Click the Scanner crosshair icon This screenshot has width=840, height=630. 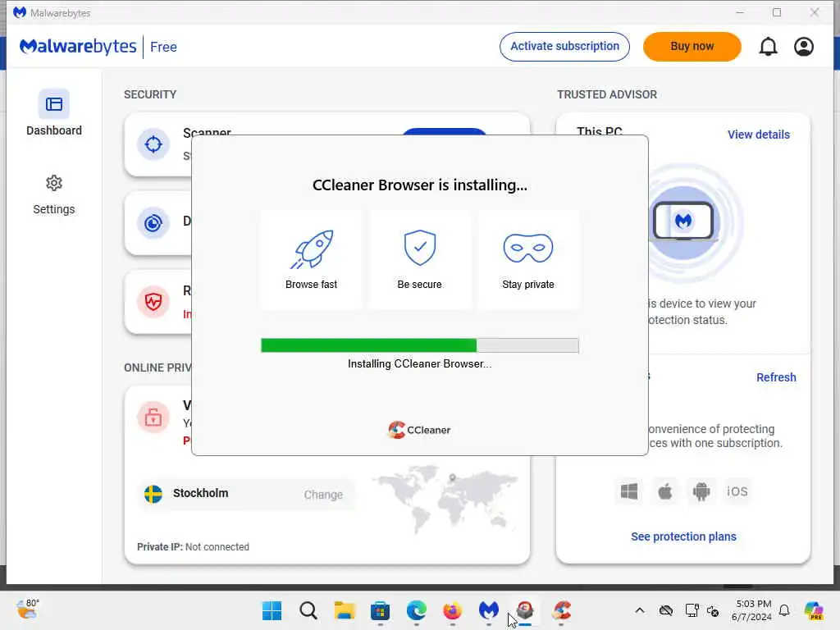[153, 144]
